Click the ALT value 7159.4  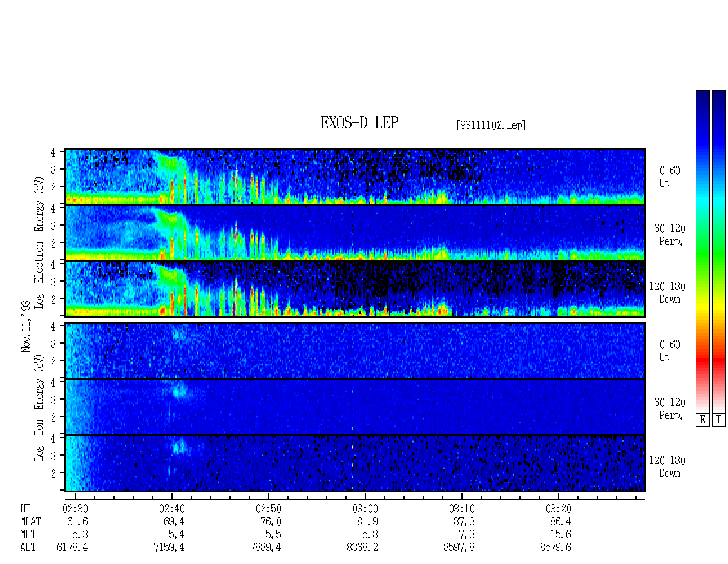tap(169, 548)
